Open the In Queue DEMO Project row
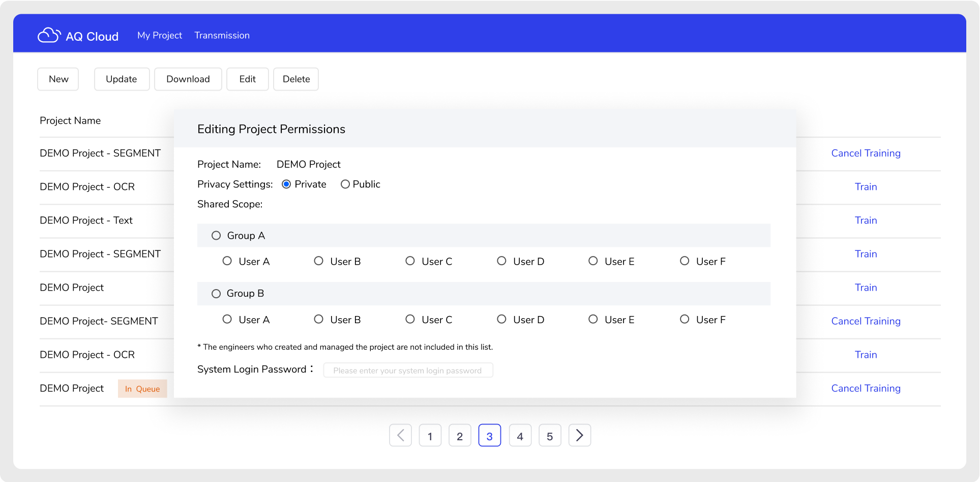This screenshot has height=482, width=980. point(72,388)
